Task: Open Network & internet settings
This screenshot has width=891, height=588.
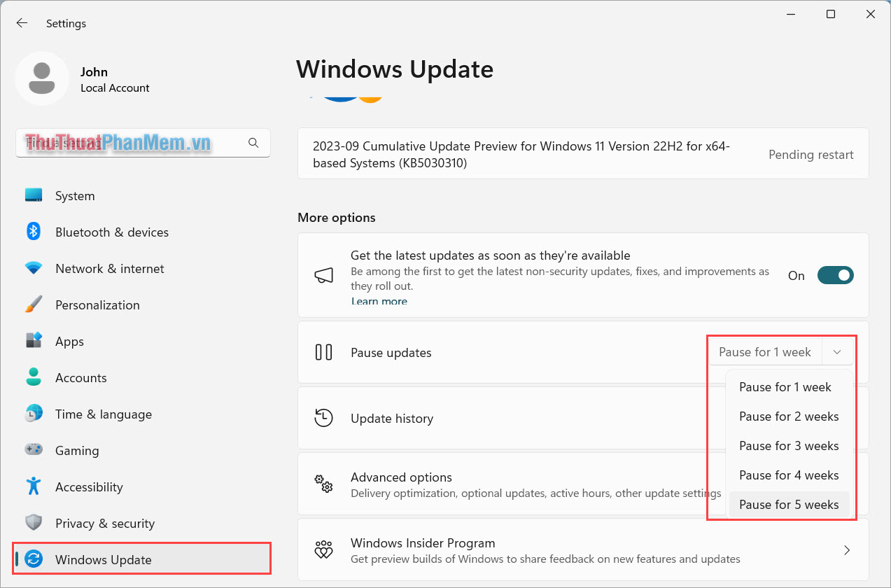Action: click(x=109, y=268)
